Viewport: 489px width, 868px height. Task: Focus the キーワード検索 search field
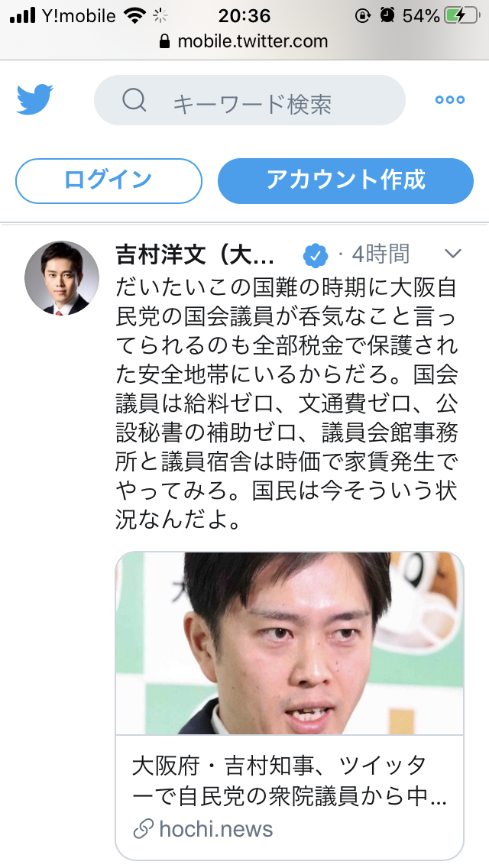(250, 100)
